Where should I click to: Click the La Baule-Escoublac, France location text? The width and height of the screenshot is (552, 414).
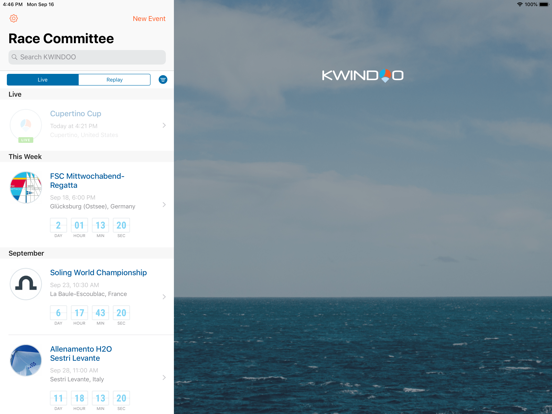[x=88, y=294]
